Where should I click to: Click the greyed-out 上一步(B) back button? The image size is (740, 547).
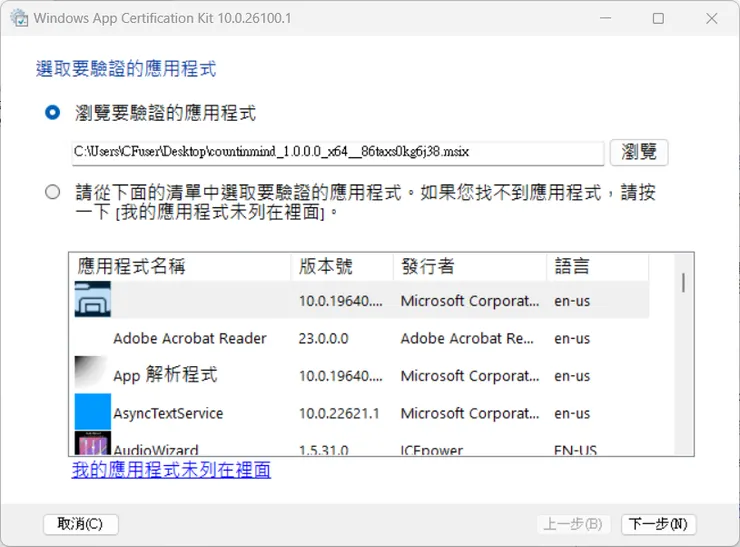[573, 524]
